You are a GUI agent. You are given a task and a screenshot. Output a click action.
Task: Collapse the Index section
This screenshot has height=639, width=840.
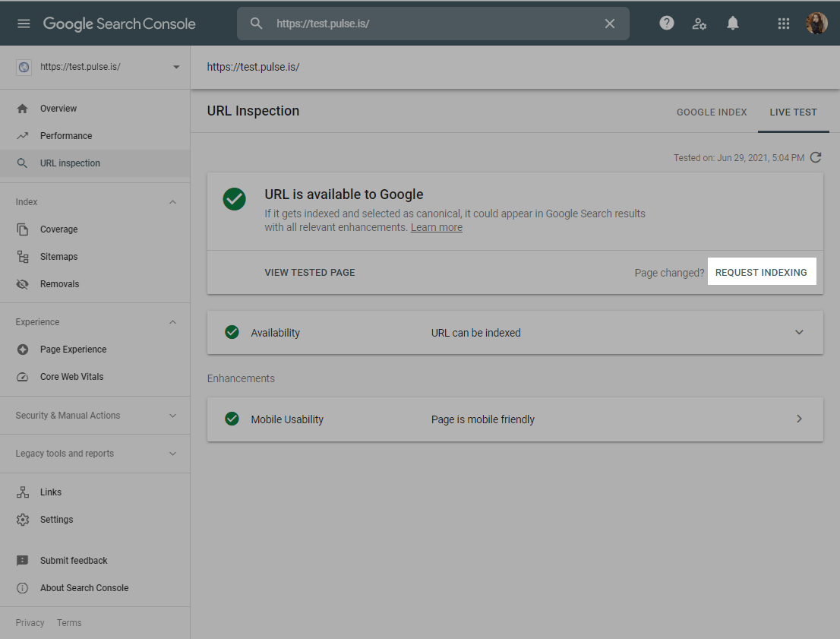click(172, 202)
